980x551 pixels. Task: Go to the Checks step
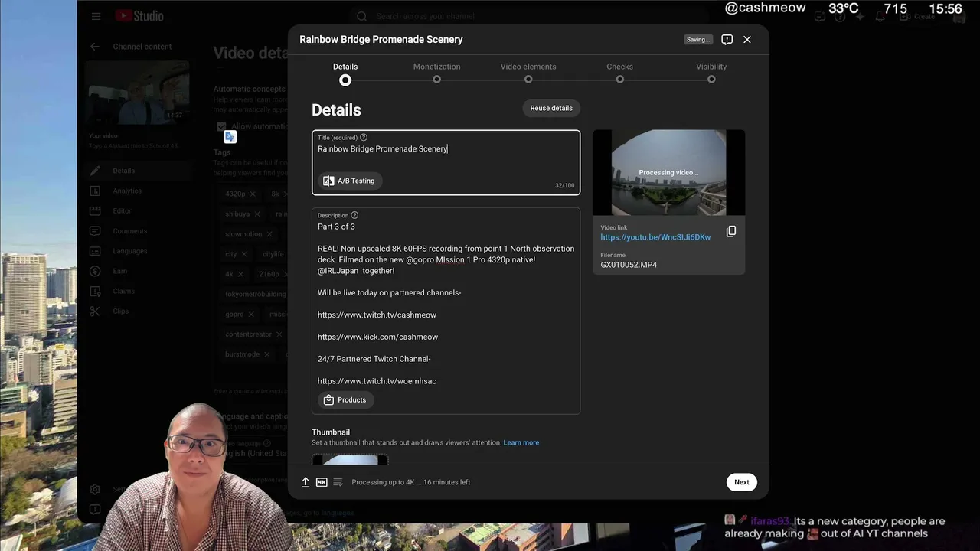pyautogui.click(x=619, y=73)
